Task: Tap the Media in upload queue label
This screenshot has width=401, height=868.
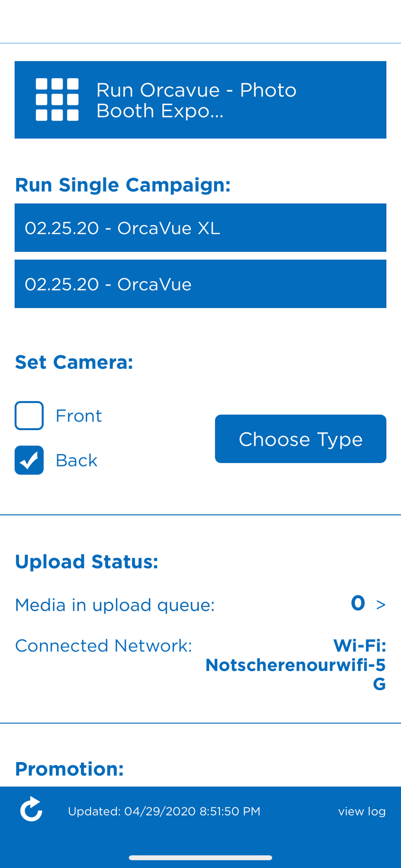Action: tap(115, 605)
